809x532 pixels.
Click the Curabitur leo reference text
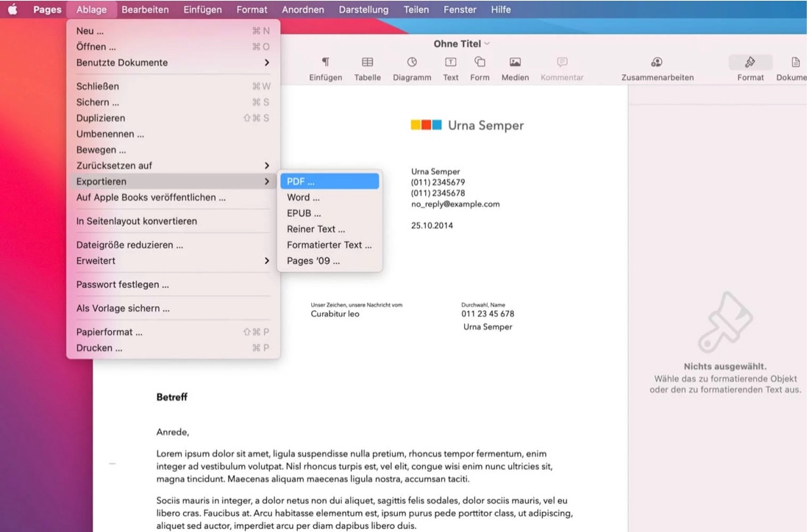335,314
